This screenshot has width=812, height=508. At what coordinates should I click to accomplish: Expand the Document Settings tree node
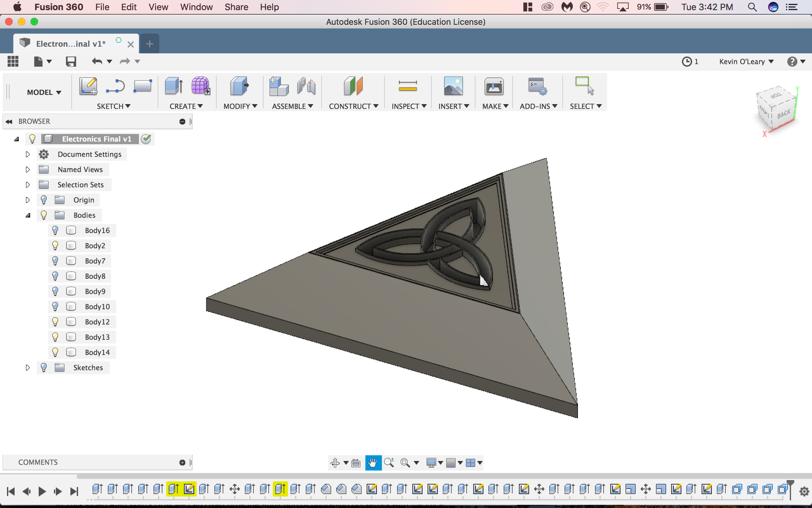coord(28,154)
